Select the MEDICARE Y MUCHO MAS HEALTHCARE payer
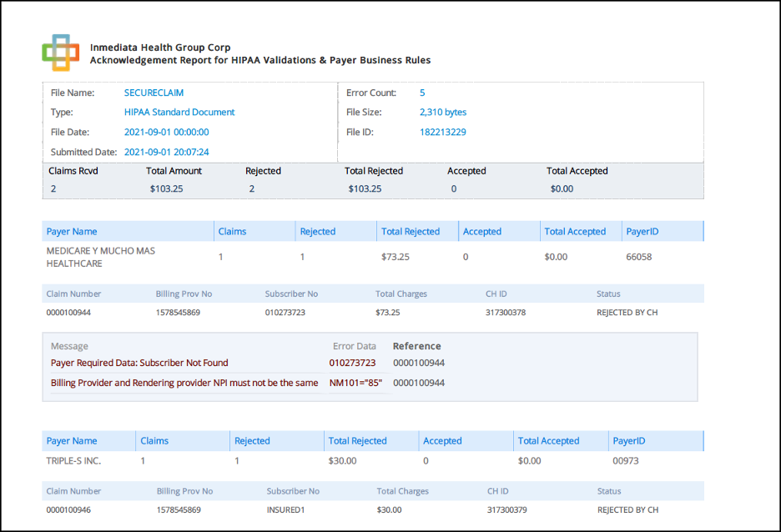The height and width of the screenshot is (532, 781). (100, 257)
